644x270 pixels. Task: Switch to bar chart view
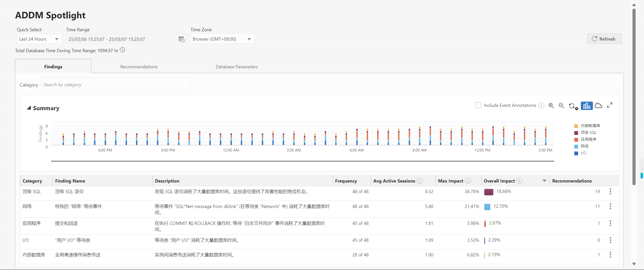[587, 106]
